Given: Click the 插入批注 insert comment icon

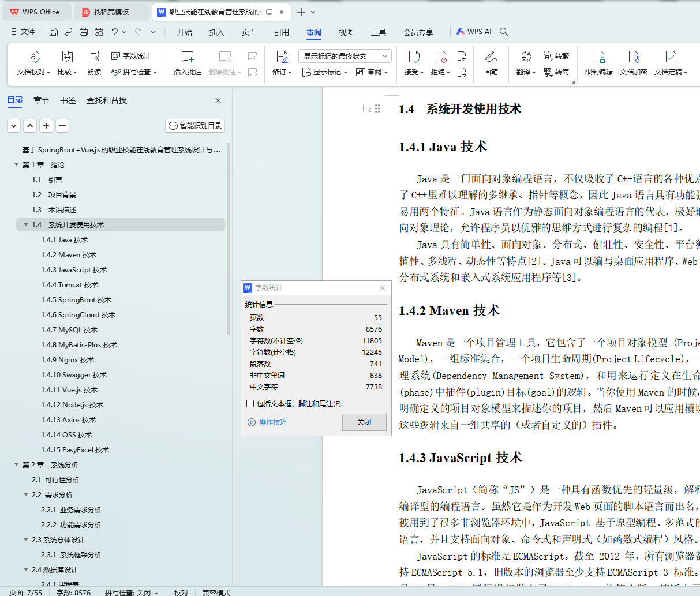Looking at the screenshot, I should pos(188,57).
